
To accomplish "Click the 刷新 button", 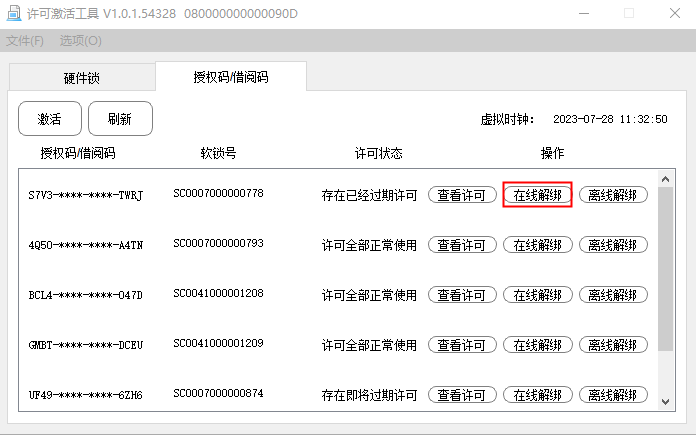I will point(120,119).
